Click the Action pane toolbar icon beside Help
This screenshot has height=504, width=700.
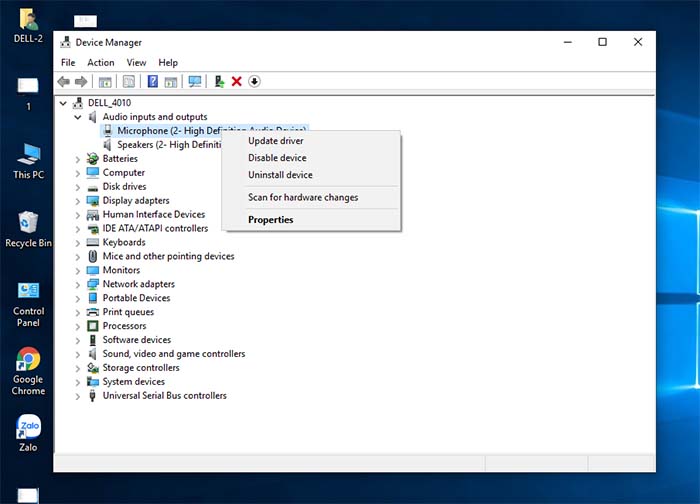(x=171, y=82)
